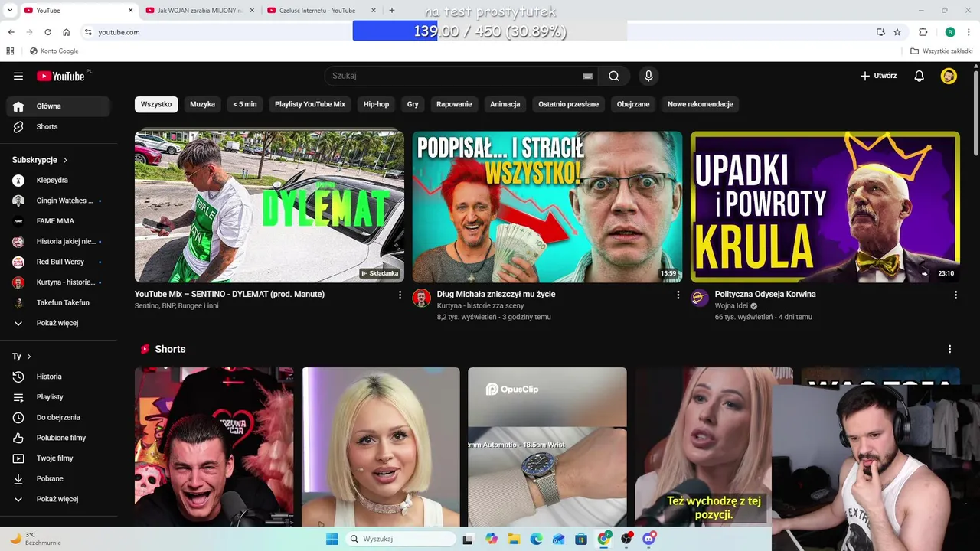Open FAME MMA subscription channel

pos(58,221)
